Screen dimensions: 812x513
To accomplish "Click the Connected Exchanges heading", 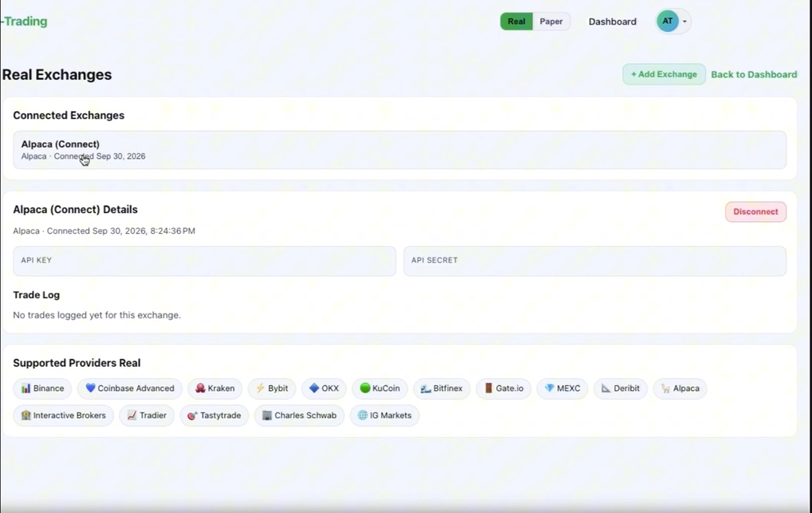I will pyautogui.click(x=69, y=116).
